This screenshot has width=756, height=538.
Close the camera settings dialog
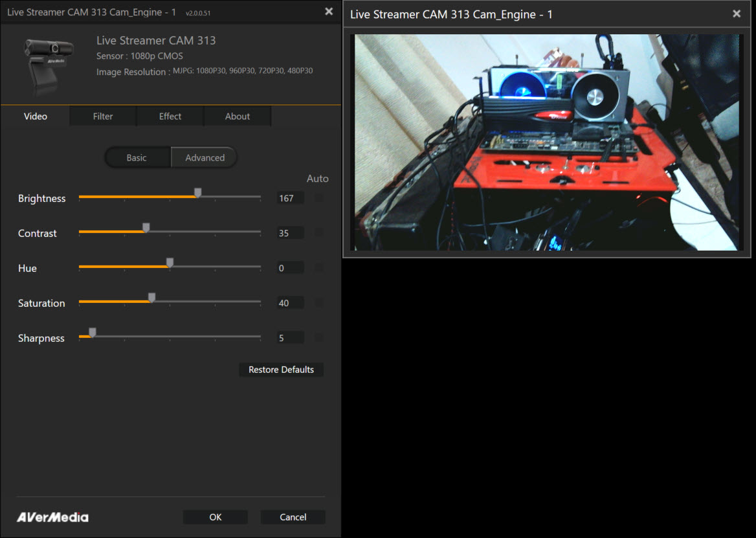[x=329, y=11]
